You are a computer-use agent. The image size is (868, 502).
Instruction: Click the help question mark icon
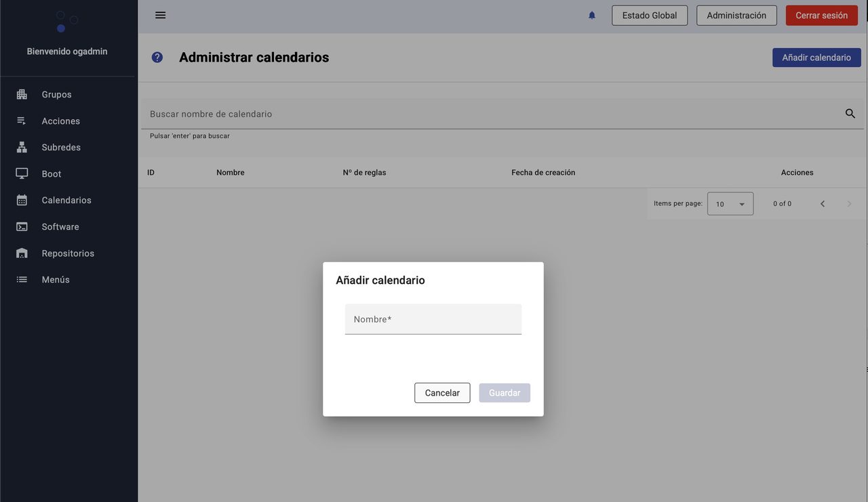(x=157, y=58)
